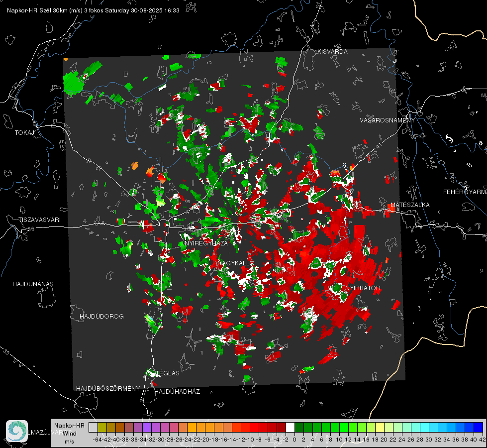Screen dimensions: 487x448
Task: Click the cut-off FEHÉRGYARMAT label at the right edge
Action: [465, 192]
